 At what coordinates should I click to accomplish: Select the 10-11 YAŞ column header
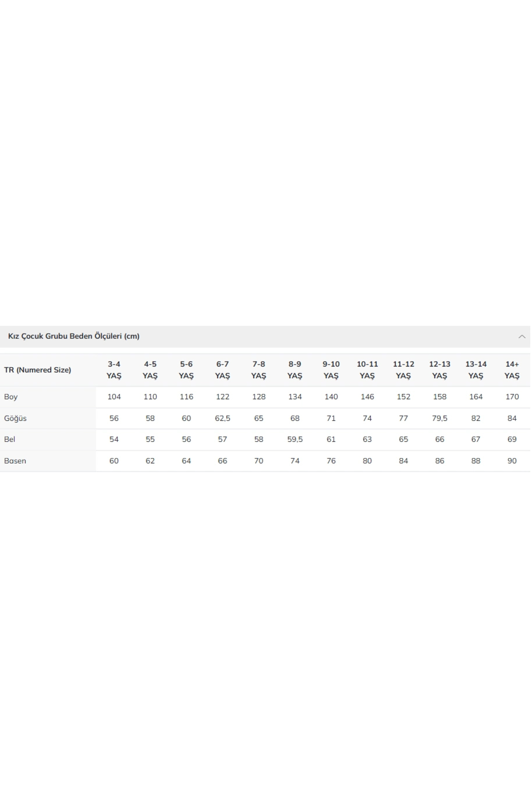click(367, 370)
